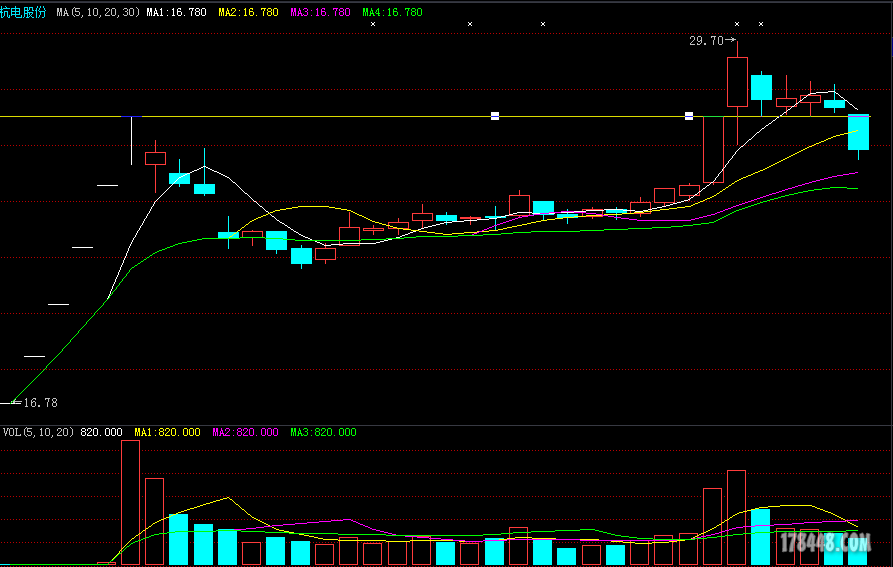Click the rightmost x marker at chart top
893x567 pixels.
[761, 23]
